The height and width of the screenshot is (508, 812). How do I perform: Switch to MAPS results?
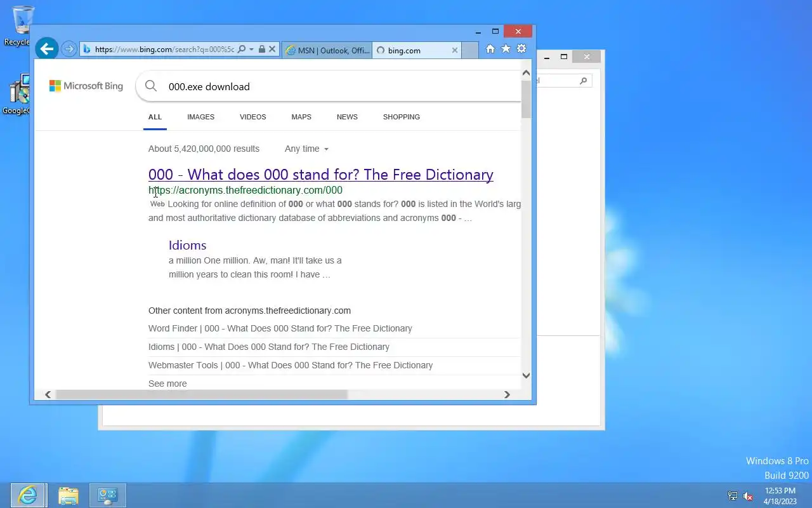(301, 117)
